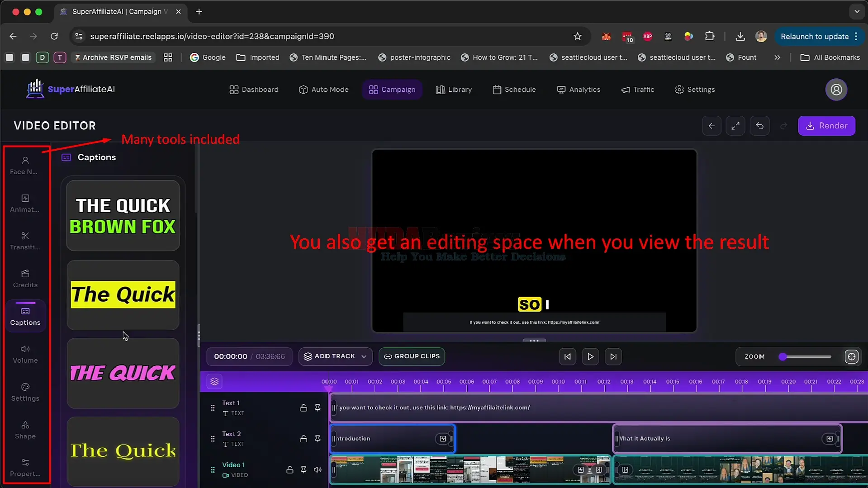Click the GROUP CLIPS button
Screen dimensions: 868x488
(412, 356)
